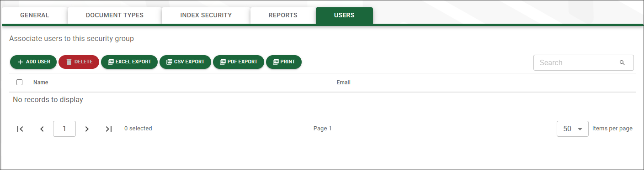Sort by the Name column header
The height and width of the screenshot is (170, 644).
41,82
